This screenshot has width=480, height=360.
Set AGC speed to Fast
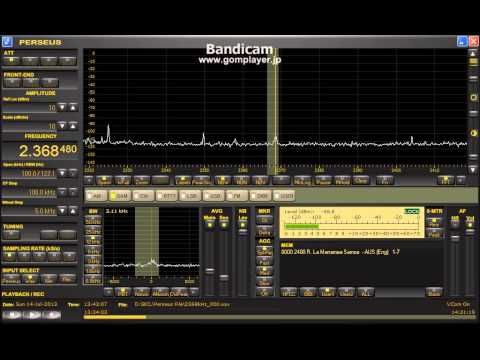tap(264, 262)
